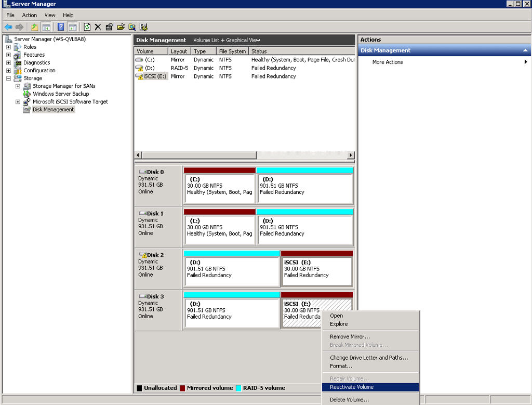Click the Mirrored volume legend color swatch
The image size is (532, 405).
coord(182,388)
